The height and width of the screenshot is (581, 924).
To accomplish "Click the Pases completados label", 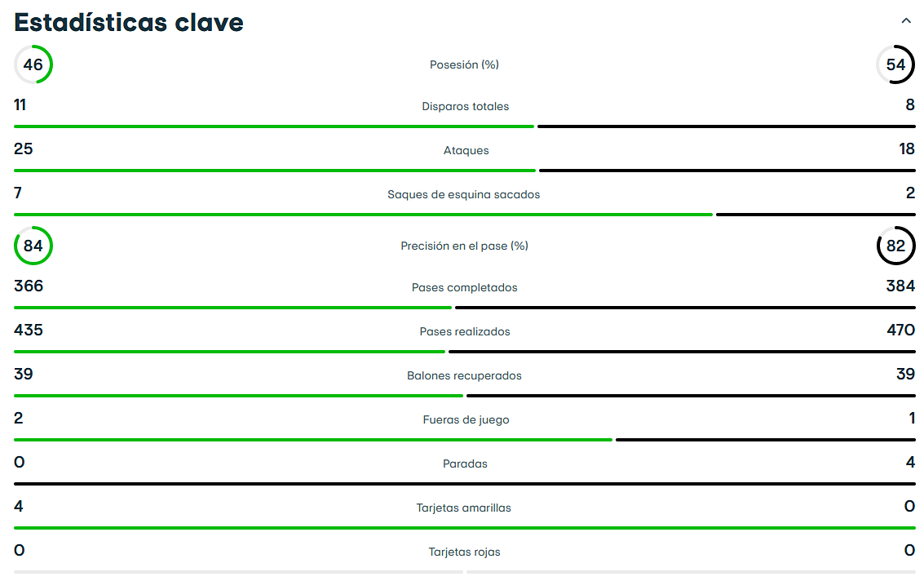I will [x=464, y=287].
